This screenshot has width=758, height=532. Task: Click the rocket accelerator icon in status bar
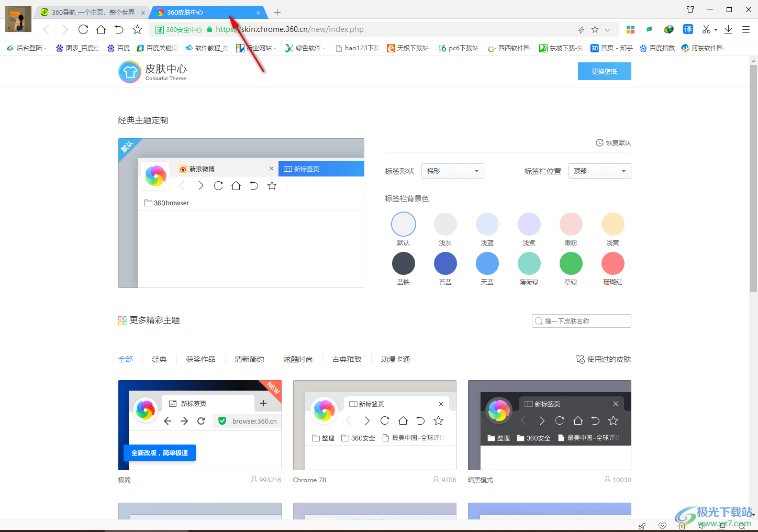click(x=642, y=526)
